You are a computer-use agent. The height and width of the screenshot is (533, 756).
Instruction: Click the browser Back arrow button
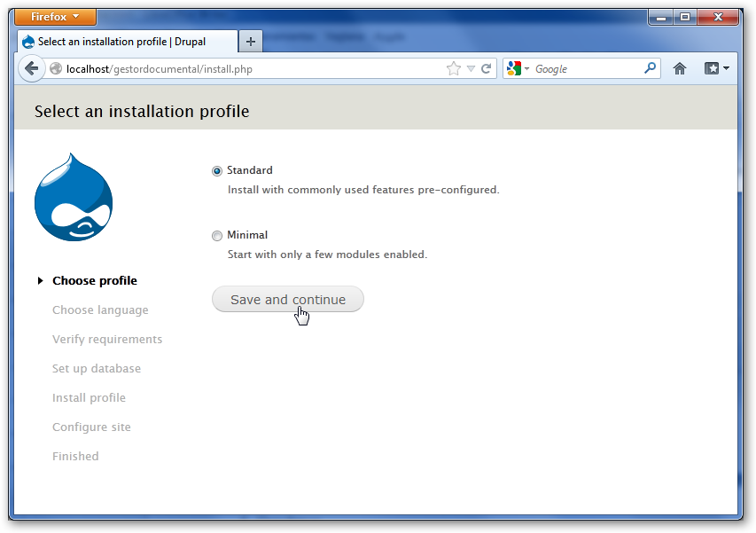point(31,68)
